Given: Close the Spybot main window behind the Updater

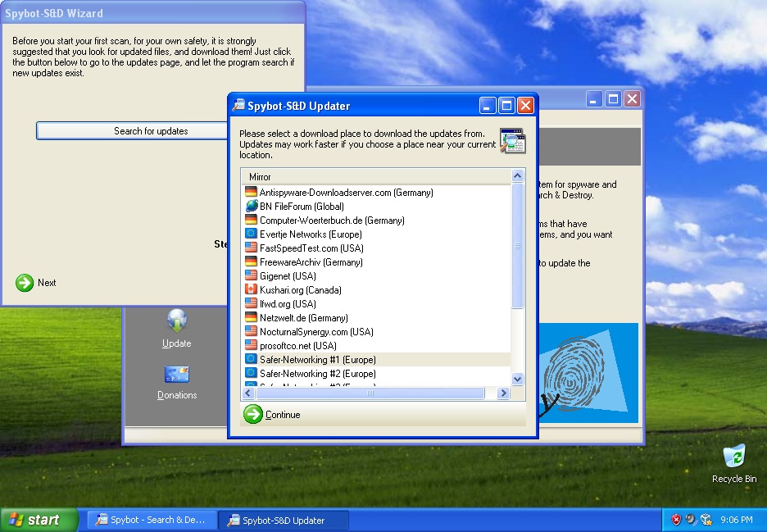Looking at the screenshot, I should click(632, 99).
